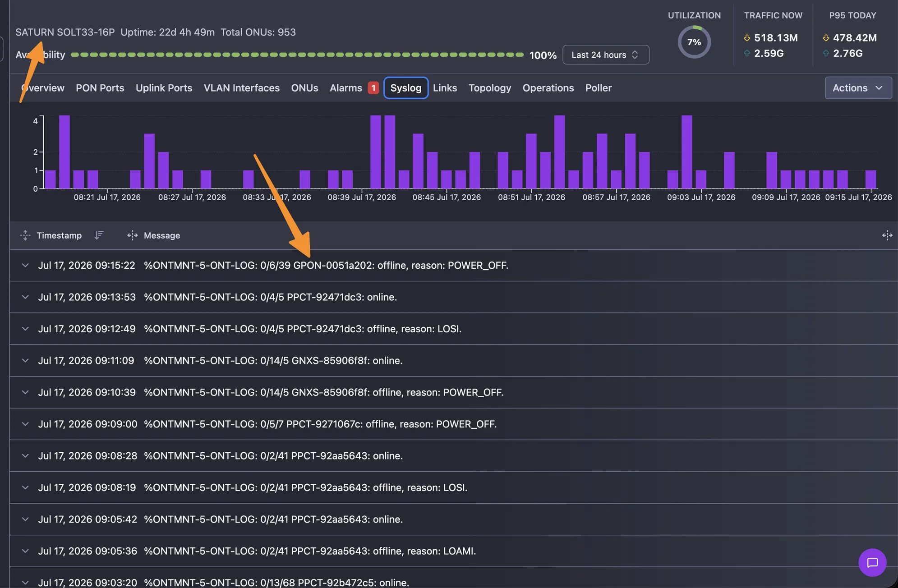This screenshot has width=898, height=588.
Task: Go to the Poller tab
Action: point(598,88)
